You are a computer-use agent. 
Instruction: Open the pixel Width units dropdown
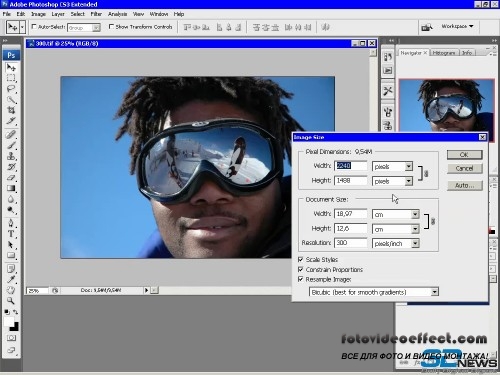pyautogui.click(x=392, y=166)
